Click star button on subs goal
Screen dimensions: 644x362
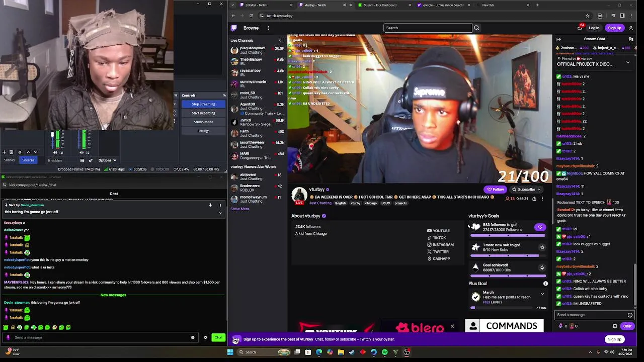pos(542,247)
